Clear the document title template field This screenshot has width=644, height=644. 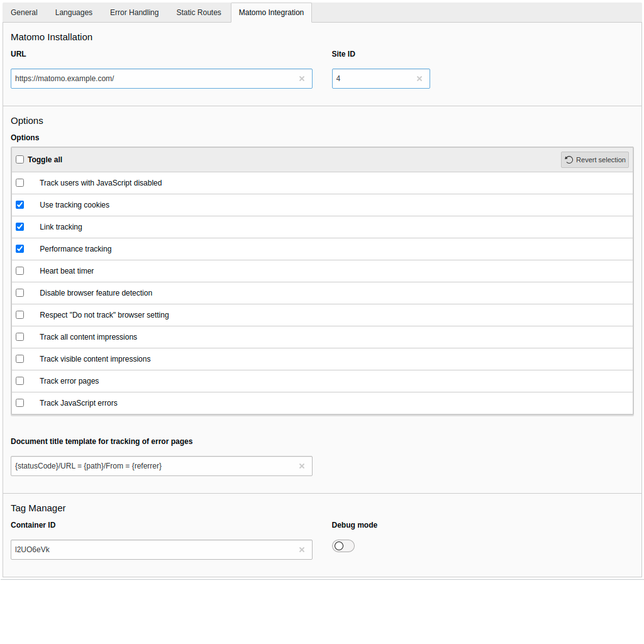pyautogui.click(x=301, y=466)
